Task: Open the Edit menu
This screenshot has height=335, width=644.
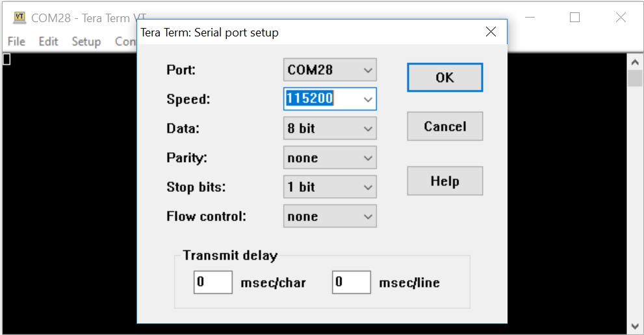Action: point(48,41)
